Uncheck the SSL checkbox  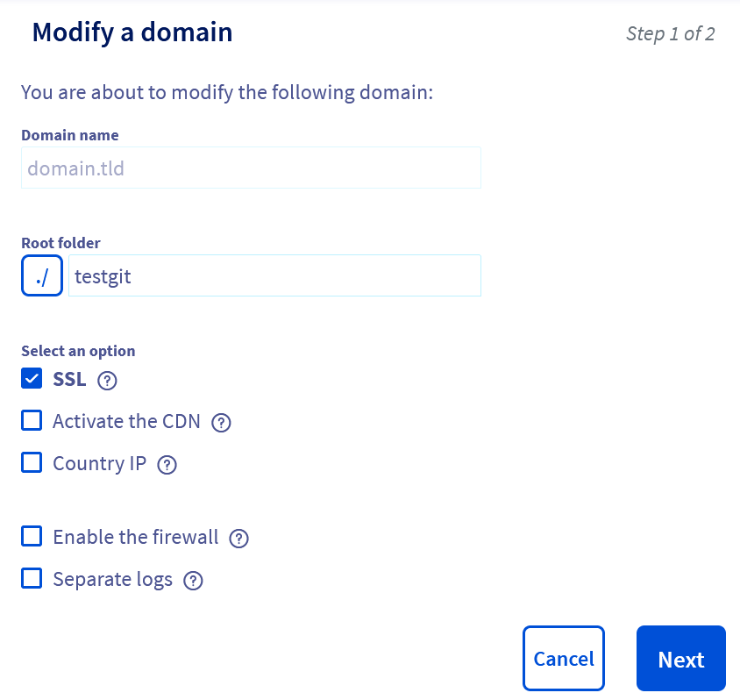pos(32,379)
